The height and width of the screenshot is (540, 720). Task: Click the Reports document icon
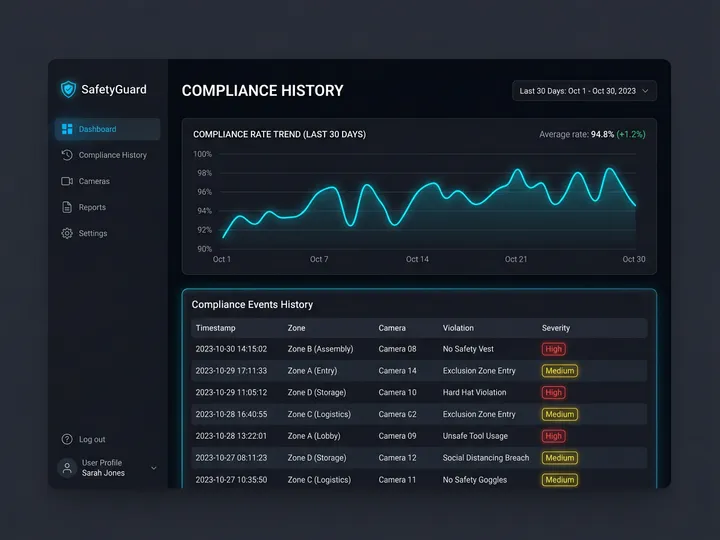point(67,207)
